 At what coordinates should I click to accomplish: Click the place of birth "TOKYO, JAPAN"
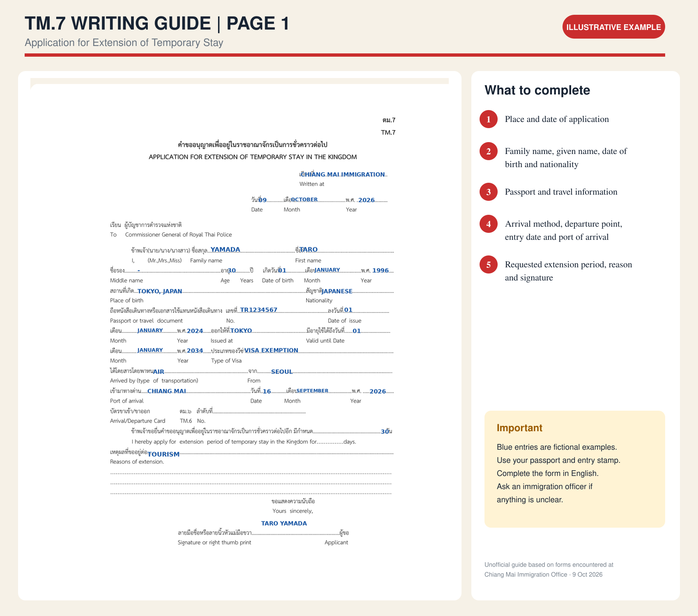160,291
